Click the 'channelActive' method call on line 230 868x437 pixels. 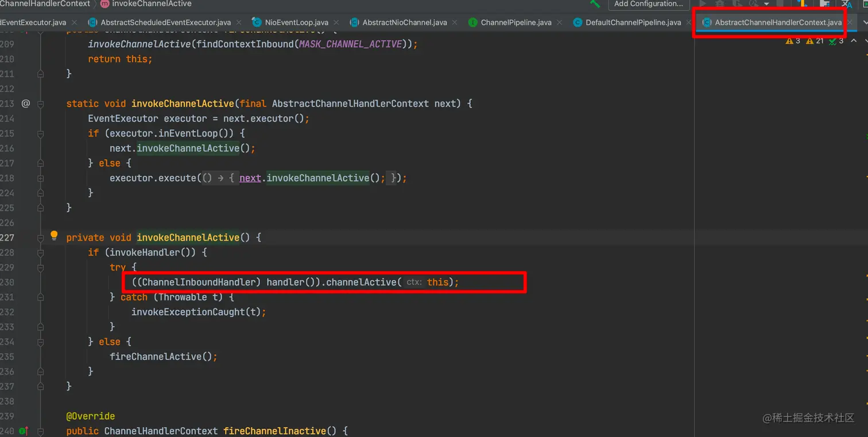point(361,282)
